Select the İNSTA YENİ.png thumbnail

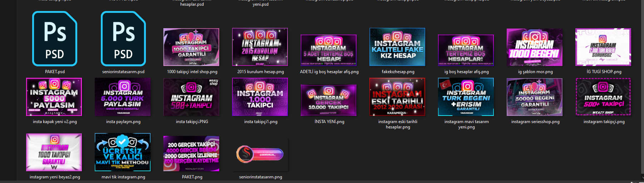(x=329, y=100)
